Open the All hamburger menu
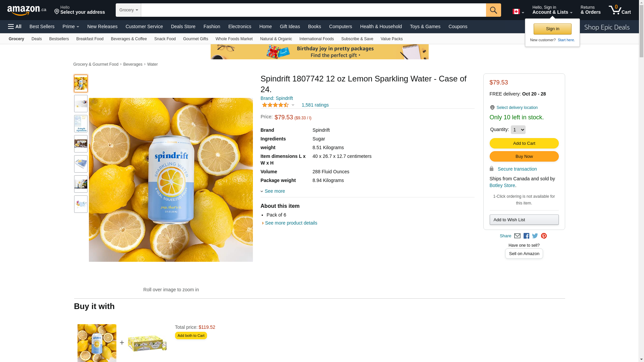 pyautogui.click(x=15, y=26)
